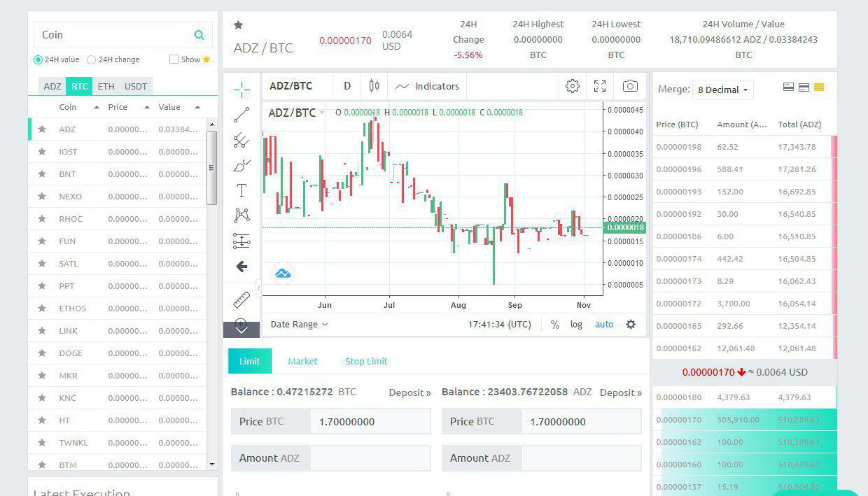Open chart settings gear in top bar
Screen dimensions: 868x496
click(573, 86)
